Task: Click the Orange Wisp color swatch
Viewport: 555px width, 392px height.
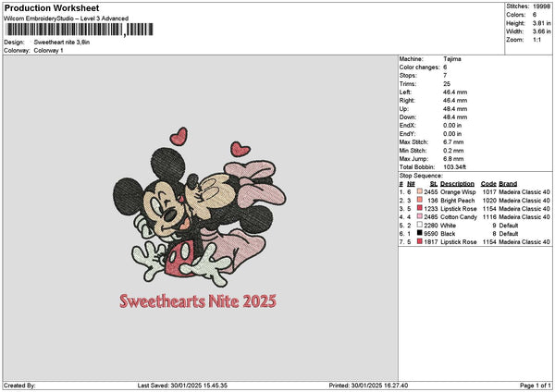Action: point(419,191)
